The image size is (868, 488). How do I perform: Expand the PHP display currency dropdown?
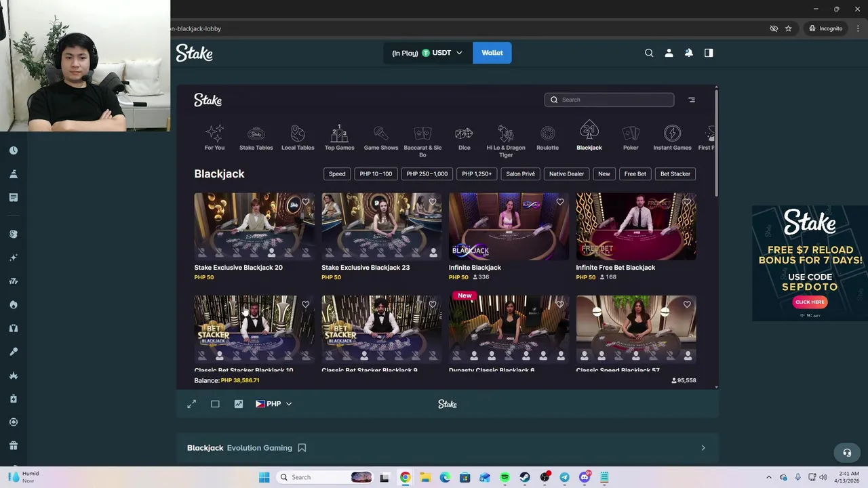(274, 404)
